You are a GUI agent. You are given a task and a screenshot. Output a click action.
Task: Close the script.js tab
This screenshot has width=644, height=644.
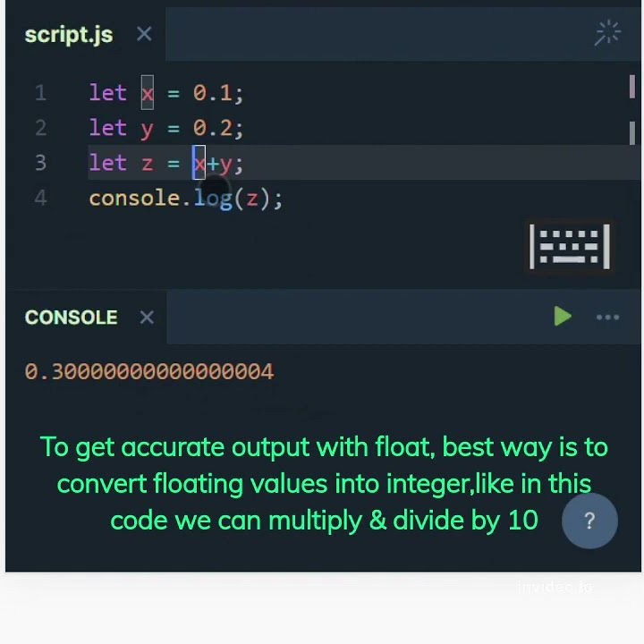coord(144,34)
